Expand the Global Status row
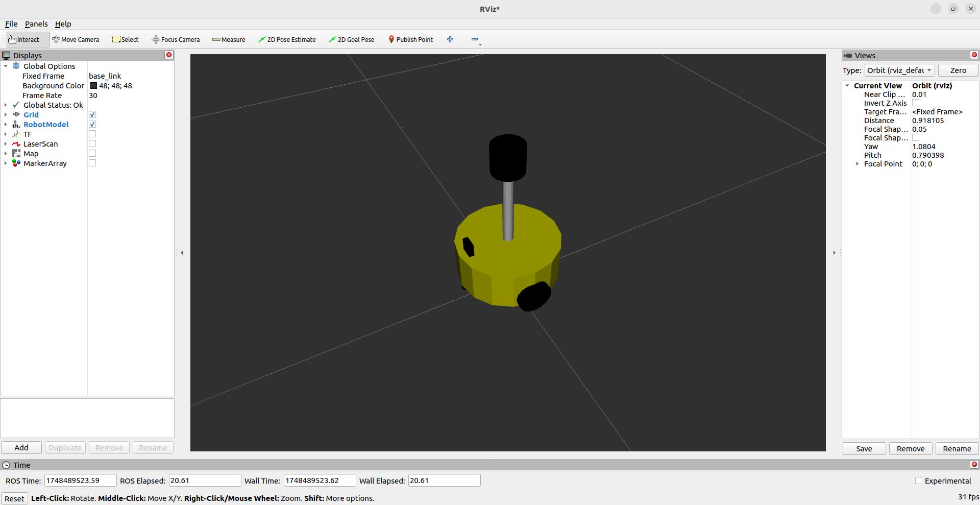The height and width of the screenshot is (505, 980). click(x=6, y=105)
